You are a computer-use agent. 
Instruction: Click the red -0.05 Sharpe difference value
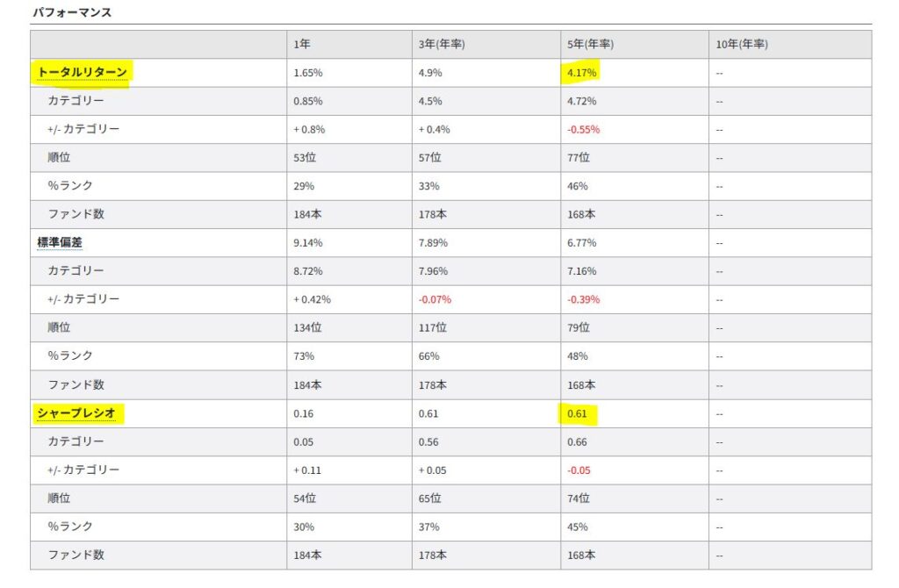coord(579,470)
